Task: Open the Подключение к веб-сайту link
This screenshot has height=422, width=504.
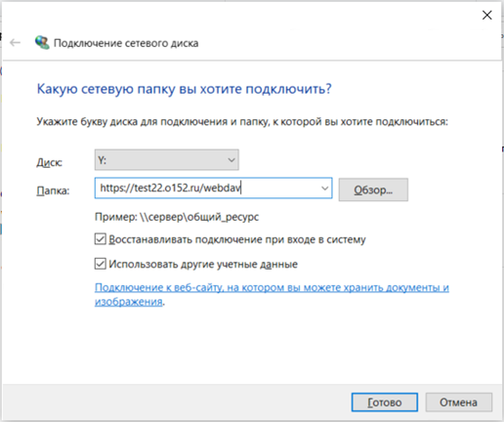Action: point(272,294)
